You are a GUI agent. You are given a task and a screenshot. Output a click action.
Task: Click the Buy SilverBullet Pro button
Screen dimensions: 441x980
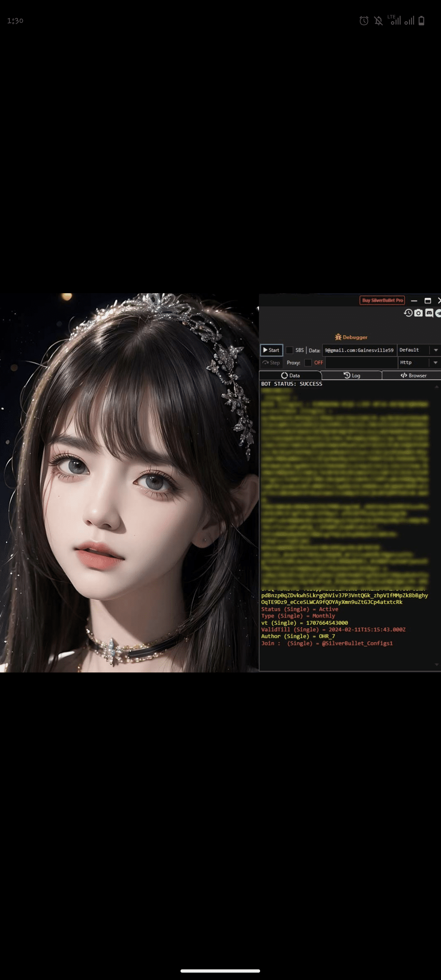[x=382, y=301]
